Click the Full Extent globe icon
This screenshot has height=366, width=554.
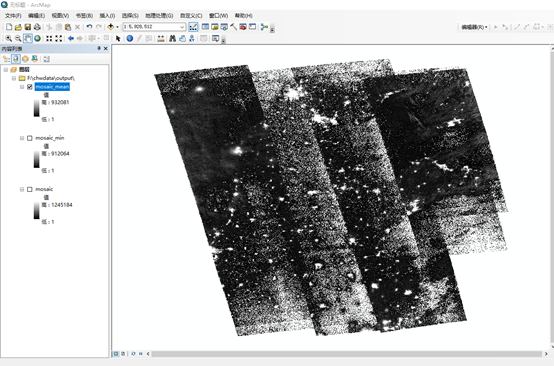[37, 38]
